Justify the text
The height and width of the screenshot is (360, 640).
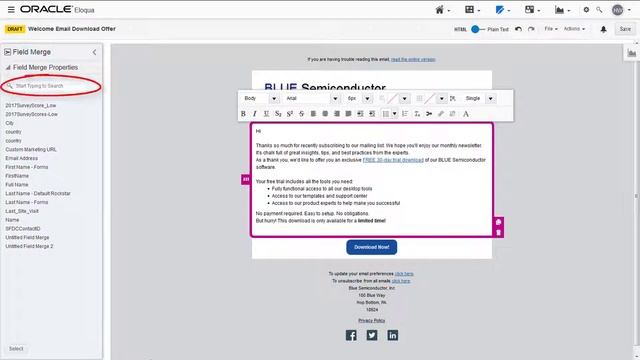coord(348,114)
